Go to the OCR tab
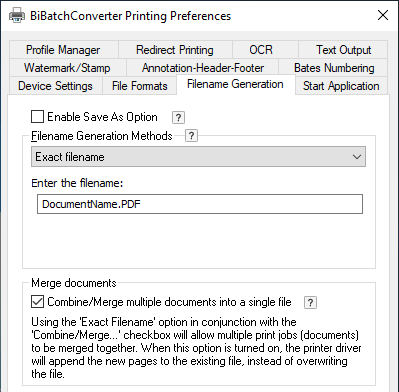 pyautogui.click(x=261, y=50)
